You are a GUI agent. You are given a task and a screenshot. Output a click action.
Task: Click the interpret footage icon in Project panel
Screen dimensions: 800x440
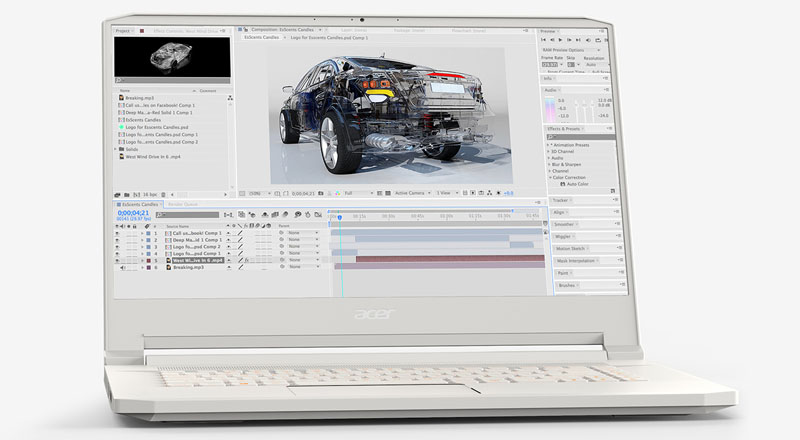(x=119, y=194)
